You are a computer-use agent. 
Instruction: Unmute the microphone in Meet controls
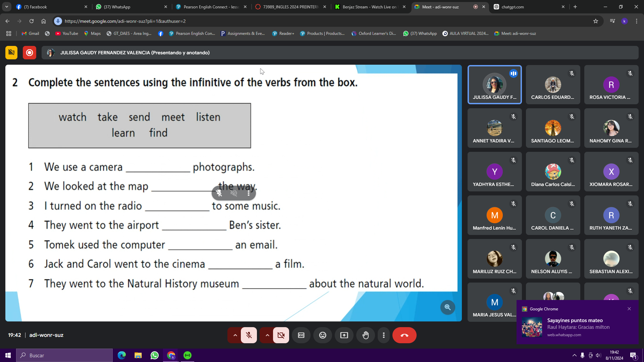point(249,335)
